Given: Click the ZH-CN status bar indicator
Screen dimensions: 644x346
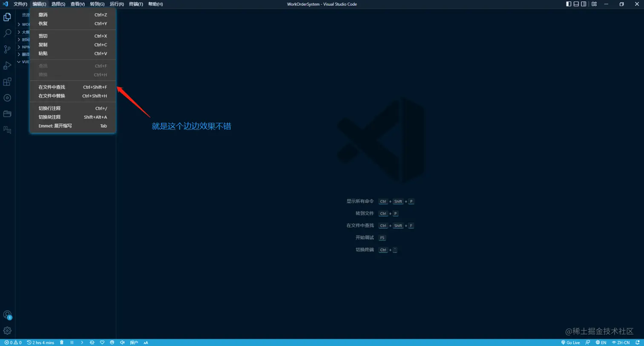Looking at the screenshot, I should point(621,343).
